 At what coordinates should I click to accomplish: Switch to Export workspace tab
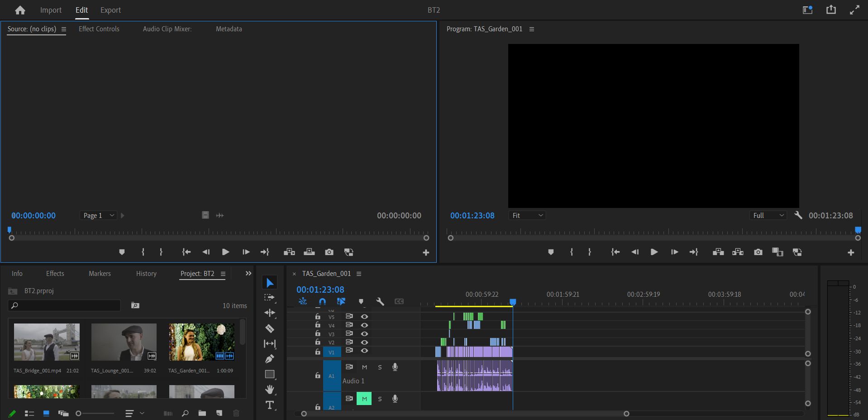(110, 10)
